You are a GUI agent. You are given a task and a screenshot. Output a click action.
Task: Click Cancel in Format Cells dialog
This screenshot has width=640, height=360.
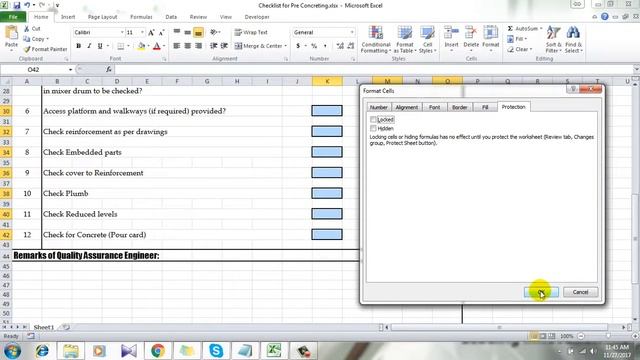coord(580,292)
